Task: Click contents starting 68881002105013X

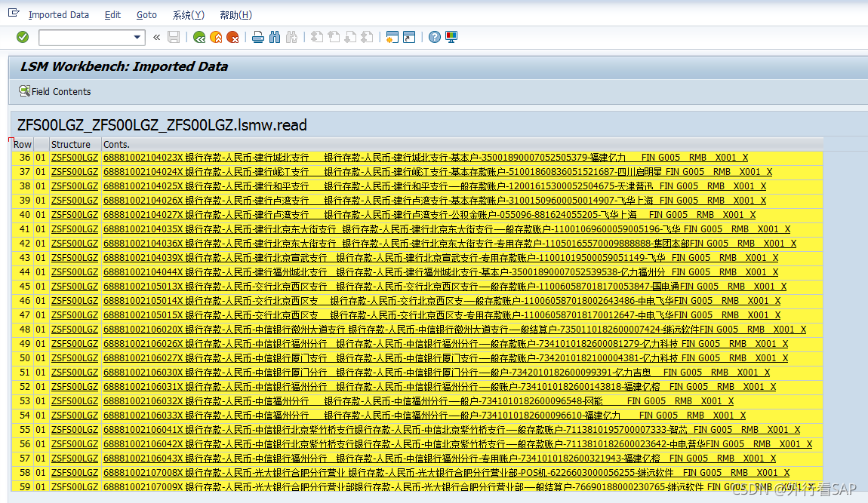Action: 445,287
